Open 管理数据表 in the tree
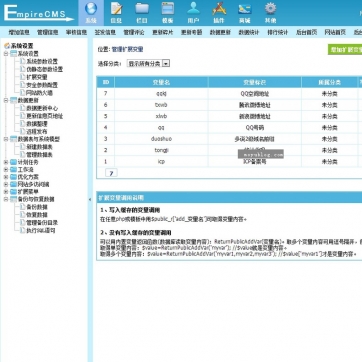This screenshot has width=362, height=362. pyautogui.click(x=39, y=155)
